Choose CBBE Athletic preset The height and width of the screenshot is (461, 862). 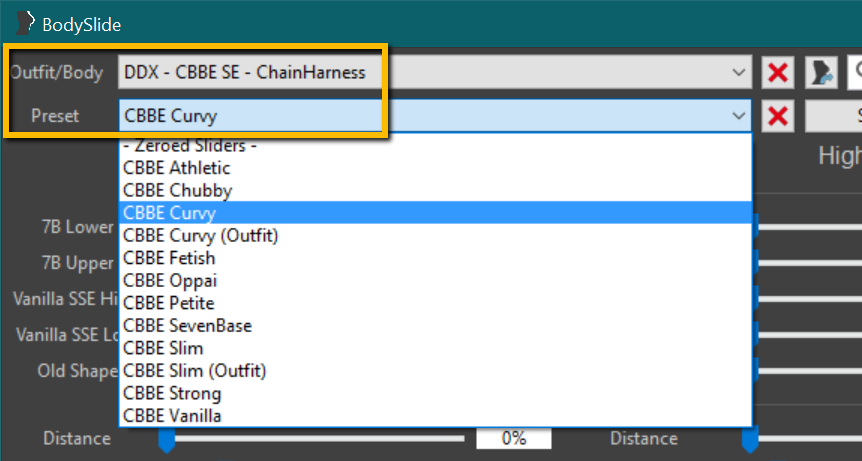coord(435,168)
